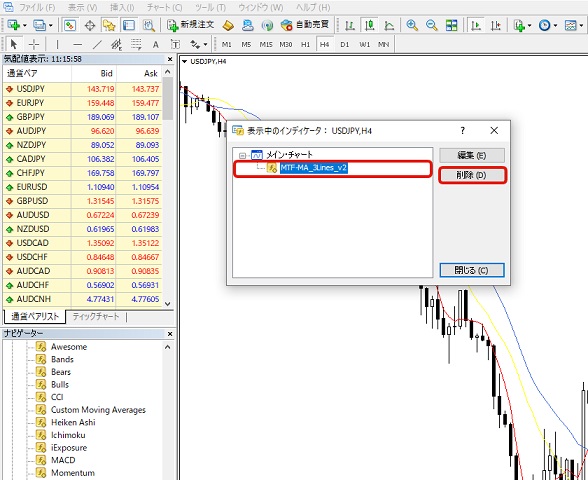Open the chart templates dropdown
Viewport: 588px width, 480px height.
(x=574, y=25)
